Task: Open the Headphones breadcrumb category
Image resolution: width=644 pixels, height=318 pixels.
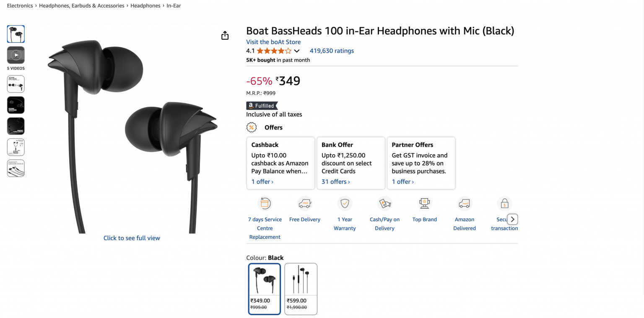Action: (x=145, y=6)
